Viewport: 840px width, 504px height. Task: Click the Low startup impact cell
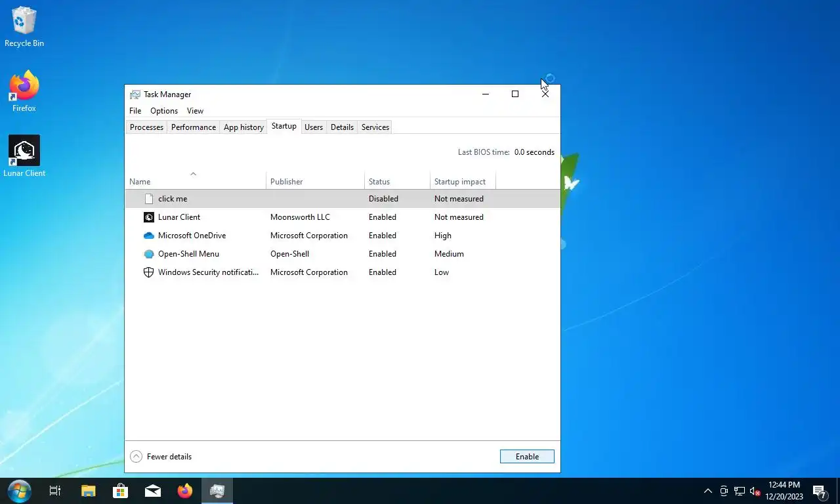[442, 272]
